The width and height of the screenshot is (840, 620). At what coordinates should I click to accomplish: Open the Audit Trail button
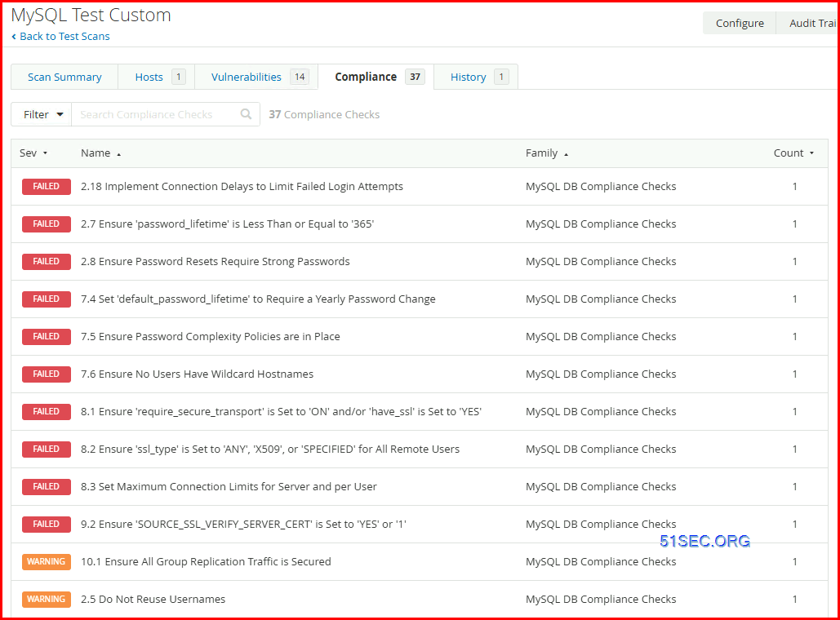tap(808, 23)
